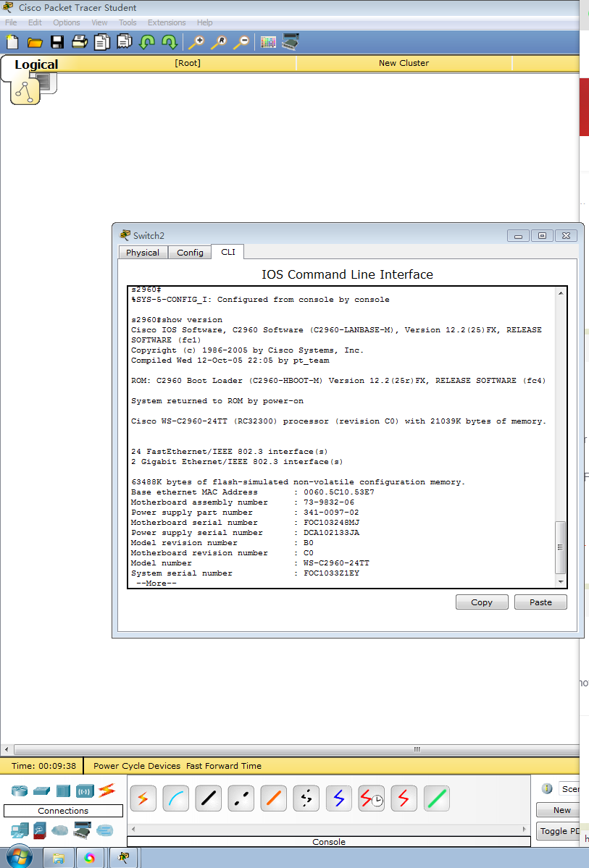
Task: Click the CLI scrollbar down arrow
Action: click(x=561, y=582)
